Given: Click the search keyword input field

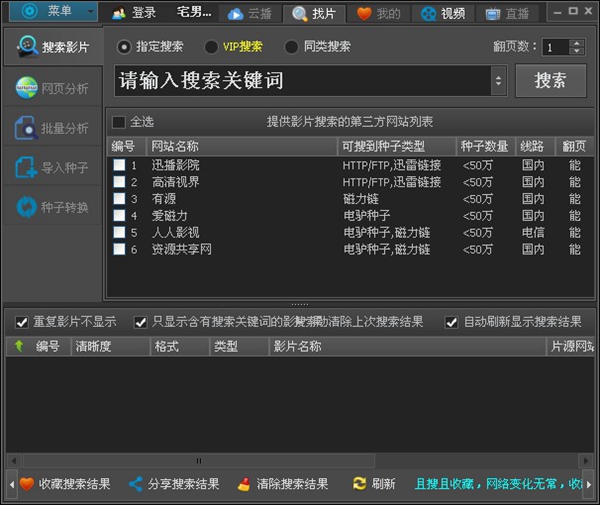Looking at the screenshot, I should pos(300,81).
